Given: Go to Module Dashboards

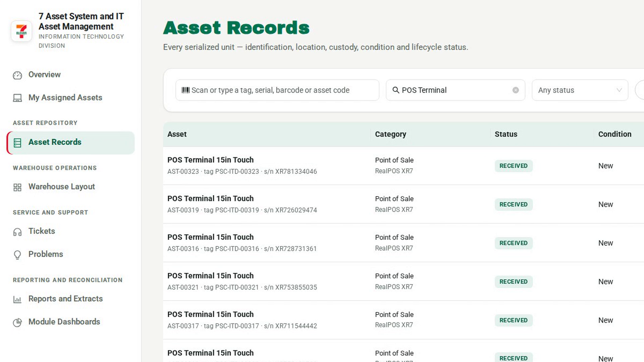Looking at the screenshot, I should pyautogui.click(x=70, y=322).
